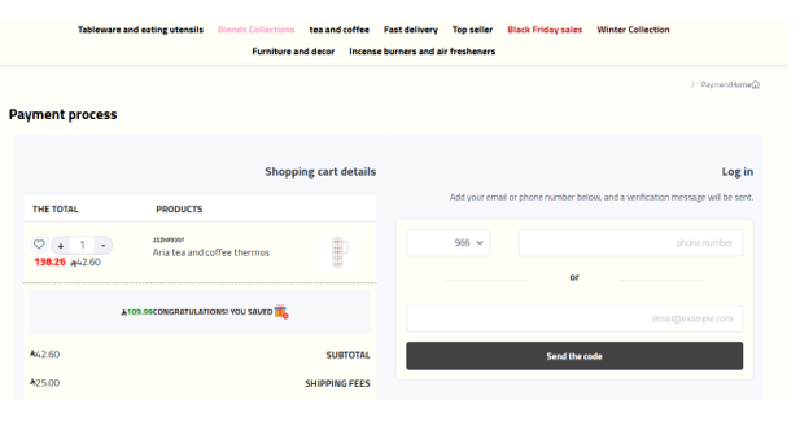Open Tableware and eating utensils menu
Screen dimensions: 800x424
click(x=141, y=30)
